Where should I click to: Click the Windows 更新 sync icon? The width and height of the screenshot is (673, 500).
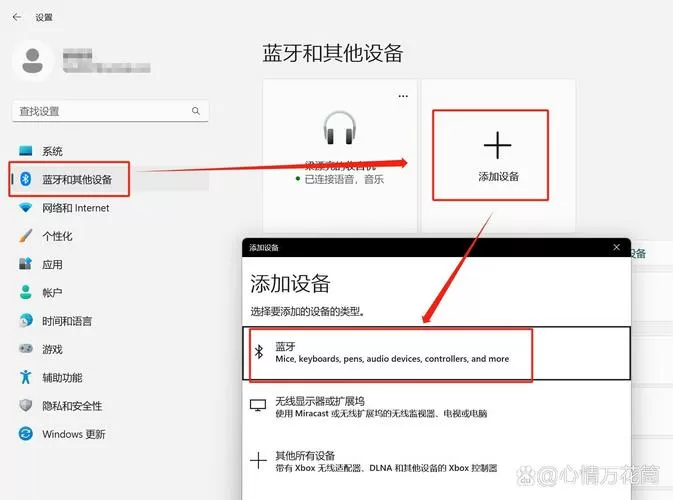tap(26, 433)
